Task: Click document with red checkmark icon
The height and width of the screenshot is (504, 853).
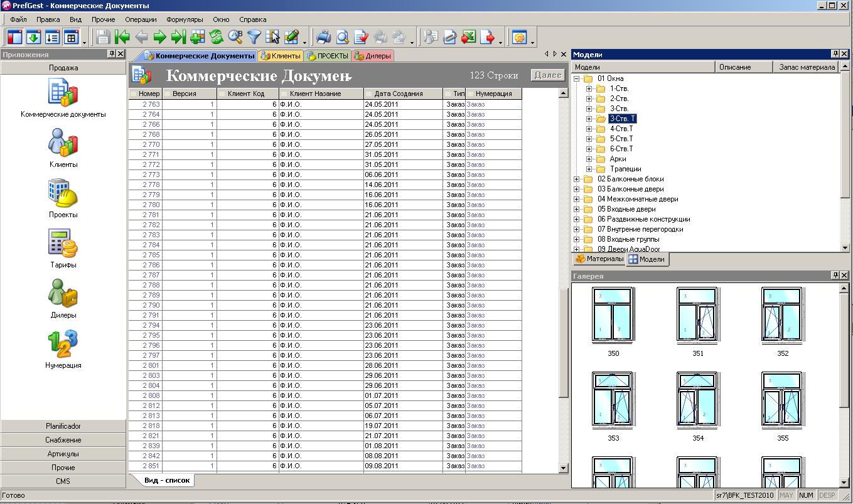Action: pyautogui.click(x=362, y=37)
